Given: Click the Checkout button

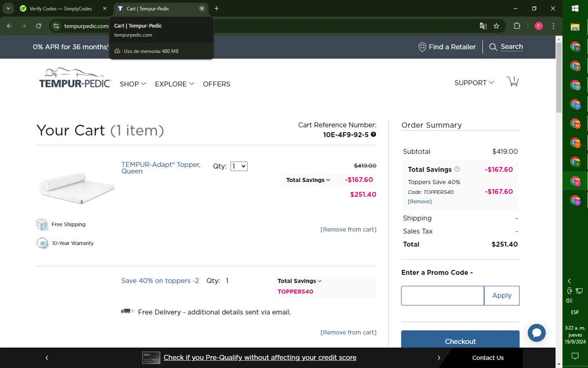Looking at the screenshot, I should pyautogui.click(x=460, y=341).
